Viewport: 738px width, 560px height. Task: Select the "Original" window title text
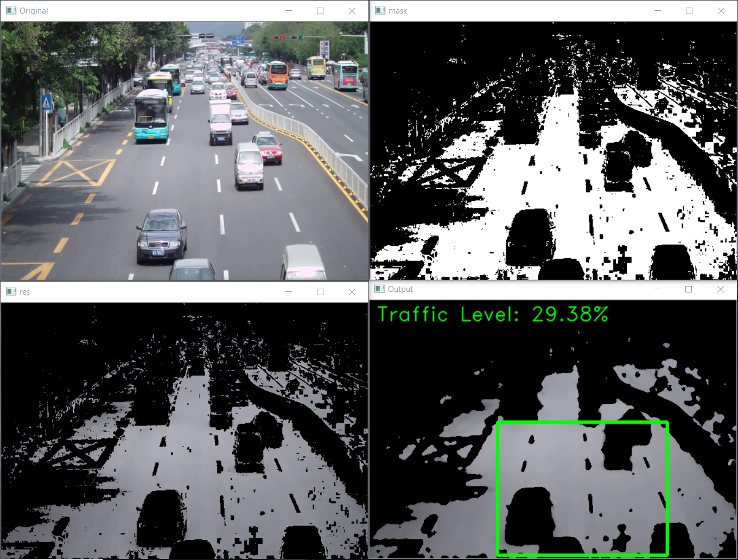(x=34, y=11)
